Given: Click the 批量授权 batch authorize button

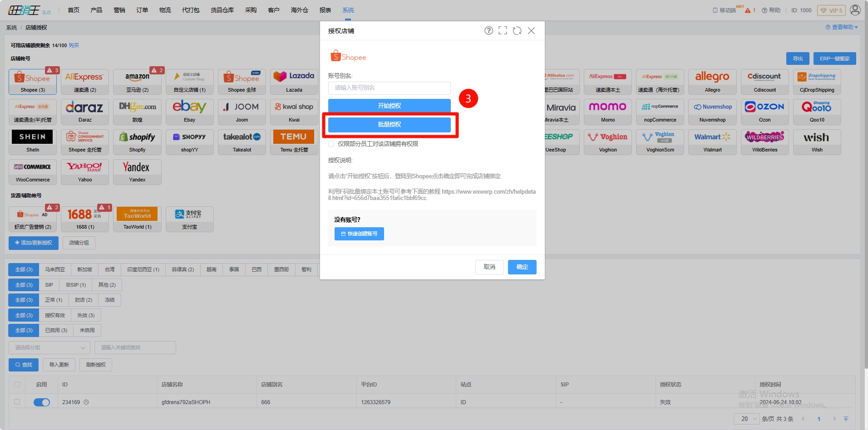Looking at the screenshot, I should tap(389, 124).
